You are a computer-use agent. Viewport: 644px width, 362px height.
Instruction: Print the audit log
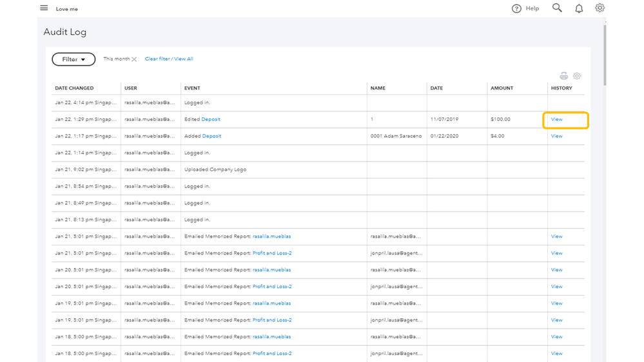(563, 76)
